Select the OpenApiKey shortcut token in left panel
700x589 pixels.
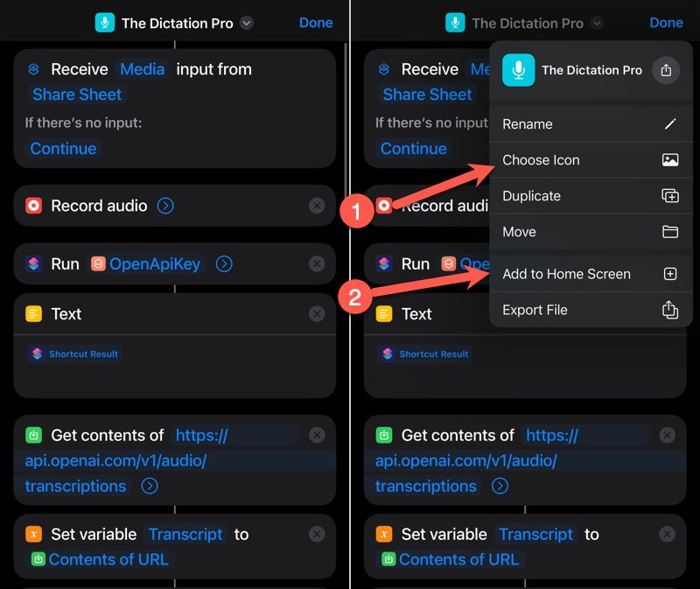(146, 264)
